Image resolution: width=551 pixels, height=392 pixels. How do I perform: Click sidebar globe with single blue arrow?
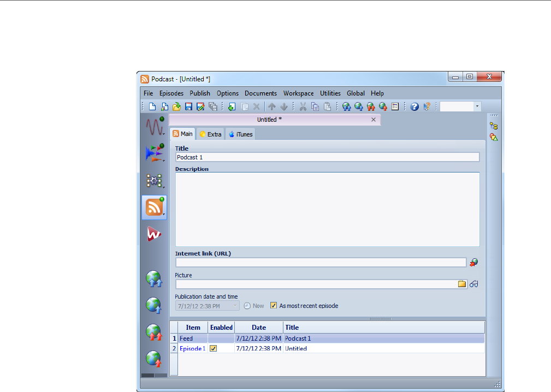pos(154,305)
